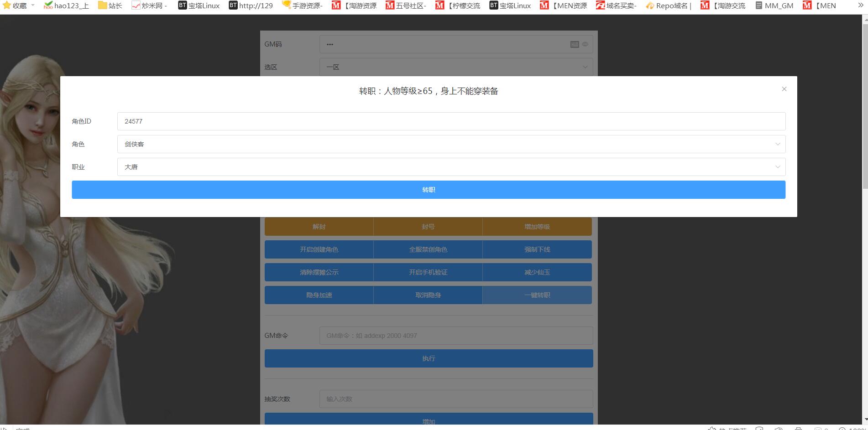This screenshot has height=430, width=868.
Task: Click the page vertical scrollbar
Action: (x=865, y=105)
